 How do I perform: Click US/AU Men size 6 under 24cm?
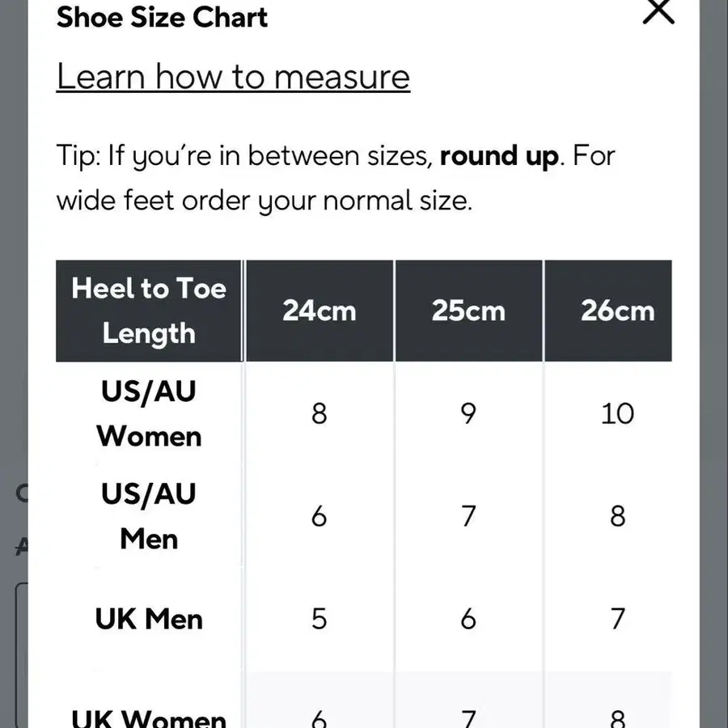tap(319, 516)
